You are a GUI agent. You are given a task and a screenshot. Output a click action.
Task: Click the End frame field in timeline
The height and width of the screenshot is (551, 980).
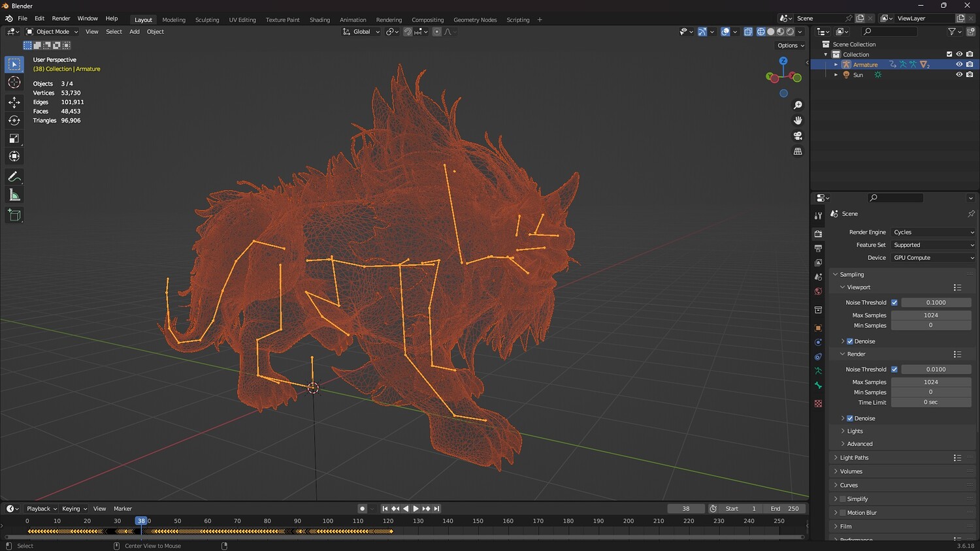[785, 509]
